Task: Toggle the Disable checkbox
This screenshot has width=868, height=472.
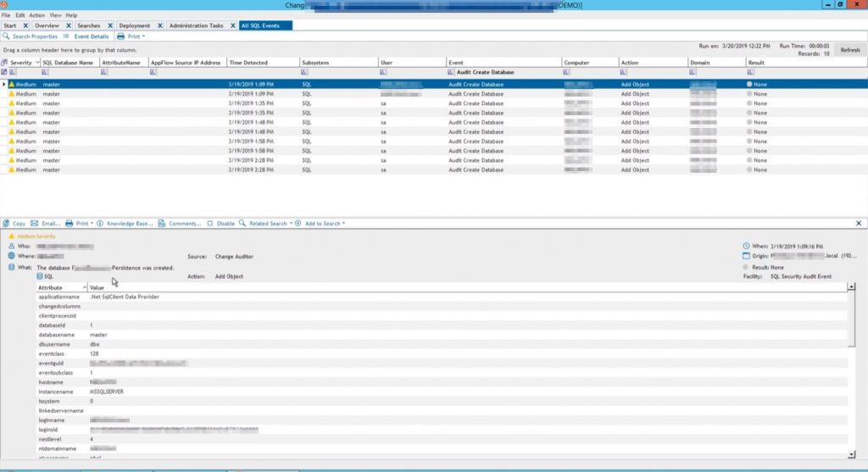Action: click(x=210, y=224)
